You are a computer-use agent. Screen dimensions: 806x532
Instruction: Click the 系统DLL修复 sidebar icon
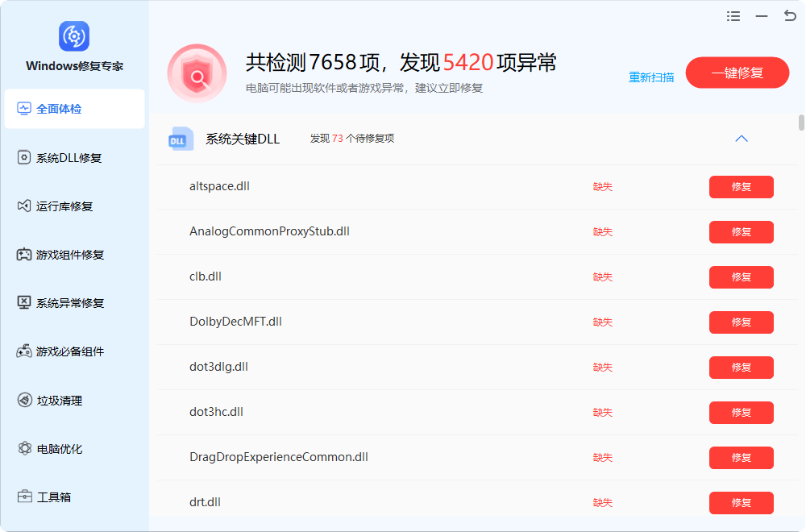pos(24,158)
